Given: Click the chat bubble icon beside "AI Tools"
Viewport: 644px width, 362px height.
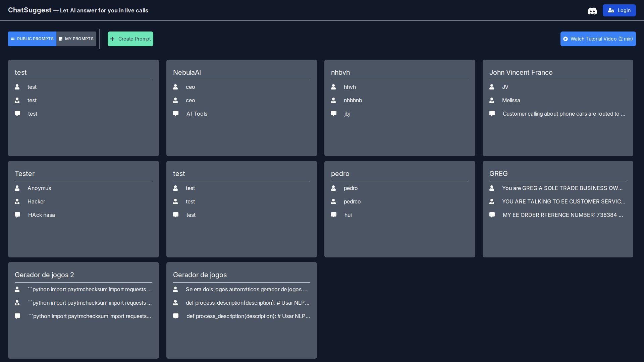Looking at the screenshot, I should pyautogui.click(x=176, y=114).
